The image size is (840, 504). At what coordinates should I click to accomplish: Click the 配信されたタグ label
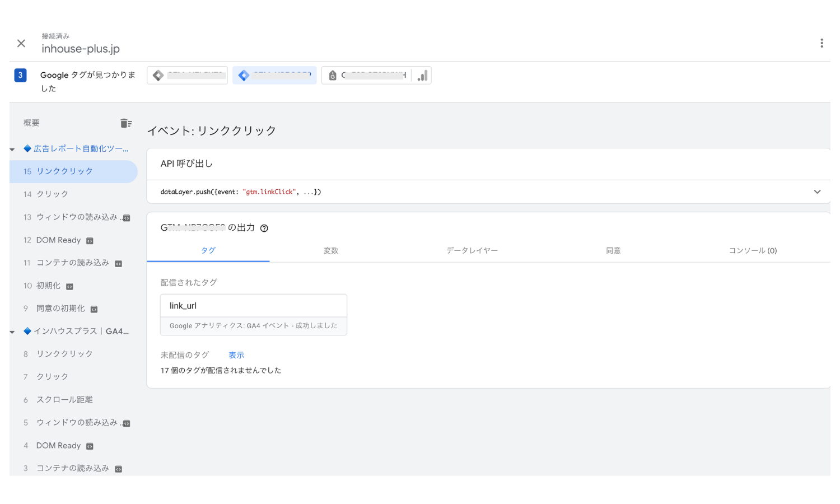189,282
